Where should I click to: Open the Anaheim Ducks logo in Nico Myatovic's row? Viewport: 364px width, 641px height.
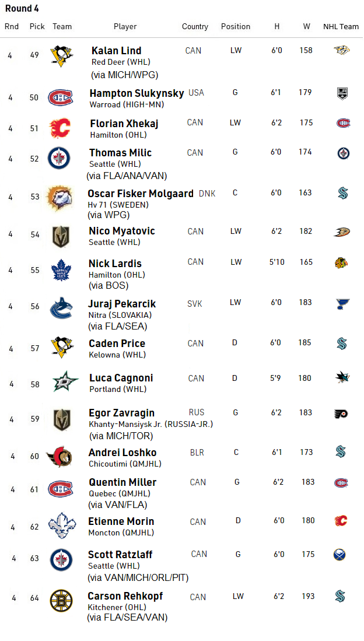coord(342,232)
